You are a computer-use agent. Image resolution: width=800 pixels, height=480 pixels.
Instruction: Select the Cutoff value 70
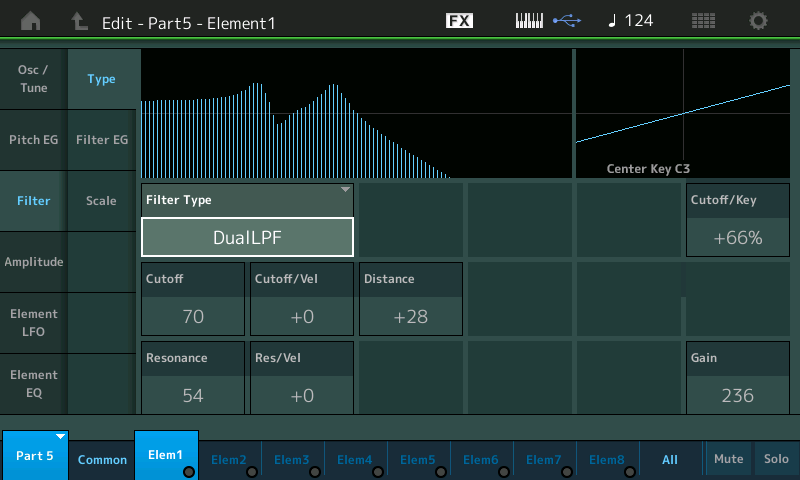193,317
